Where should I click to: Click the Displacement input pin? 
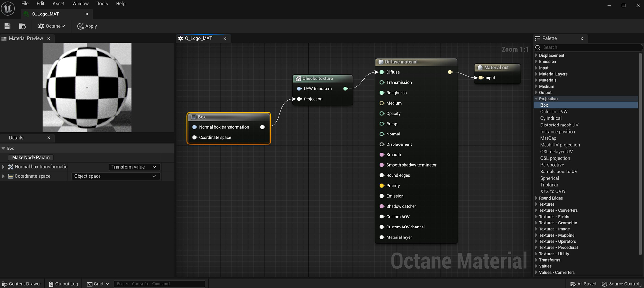pyautogui.click(x=382, y=144)
